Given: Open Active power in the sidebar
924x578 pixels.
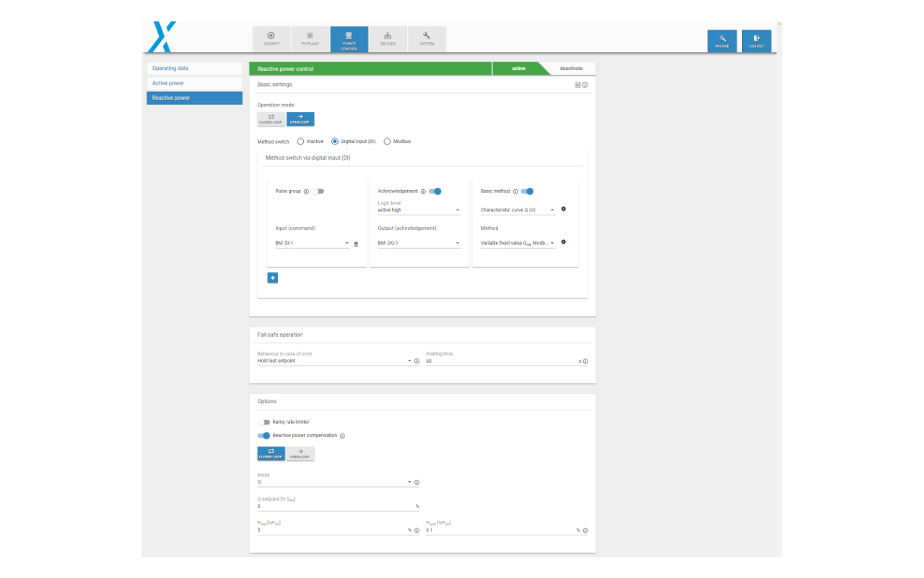Looking at the screenshot, I should coord(194,83).
